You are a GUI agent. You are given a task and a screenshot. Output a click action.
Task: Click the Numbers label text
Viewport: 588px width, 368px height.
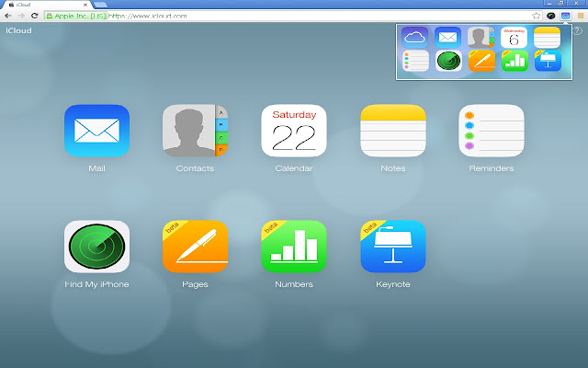tap(294, 284)
